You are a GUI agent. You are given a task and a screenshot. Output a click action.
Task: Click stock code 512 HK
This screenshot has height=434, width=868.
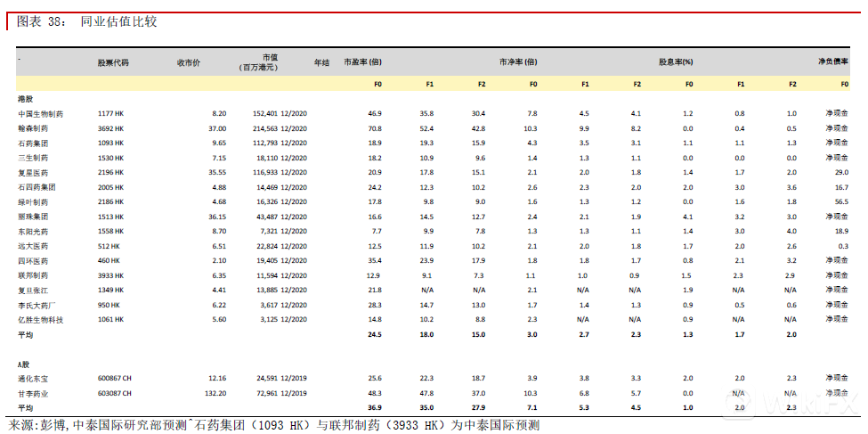[x=109, y=246]
